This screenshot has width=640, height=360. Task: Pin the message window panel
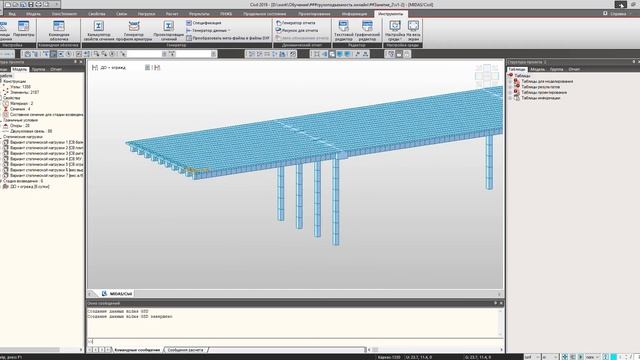tap(495, 303)
